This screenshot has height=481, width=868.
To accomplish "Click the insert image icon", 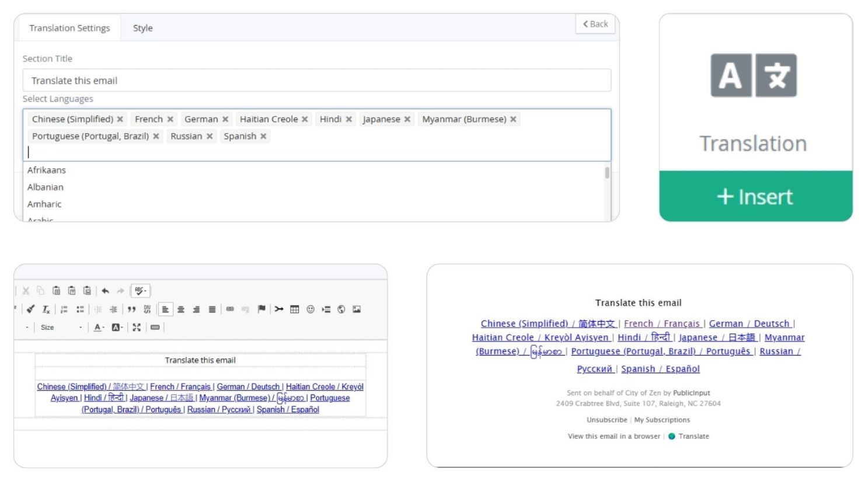I will 357,309.
